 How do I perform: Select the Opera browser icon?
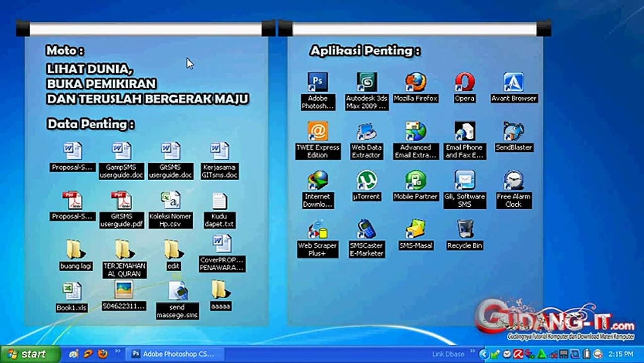point(464,88)
